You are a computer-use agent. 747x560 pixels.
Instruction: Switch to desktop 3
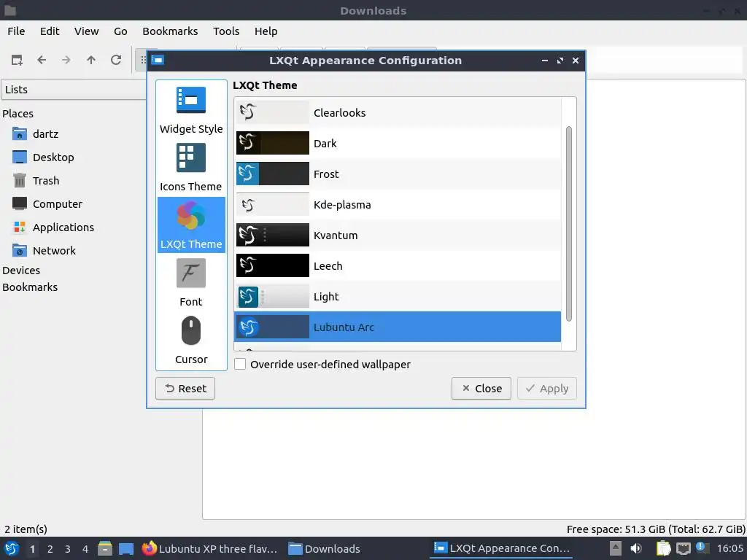click(x=68, y=549)
